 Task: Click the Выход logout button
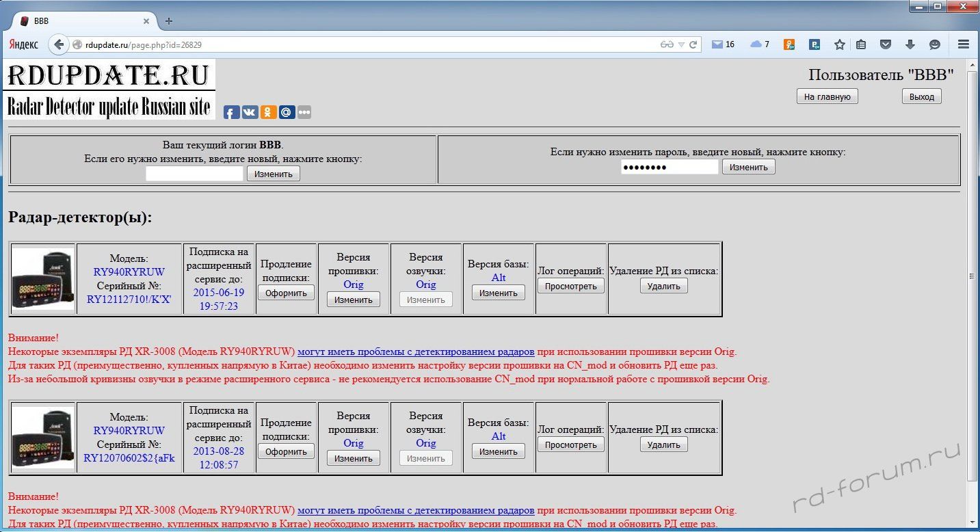(x=921, y=96)
